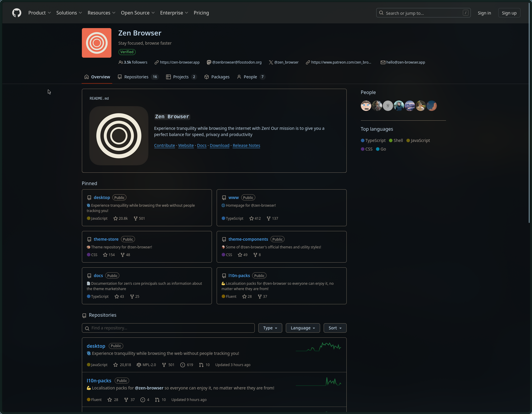Click the Website link in README
This screenshot has height=414, width=532.
click(x=186, y=145)
